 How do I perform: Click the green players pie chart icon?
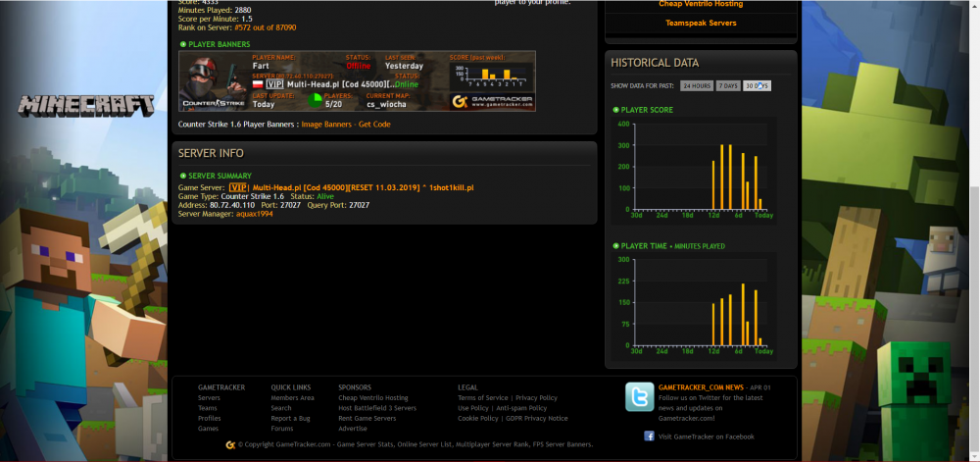pos(316,100)
